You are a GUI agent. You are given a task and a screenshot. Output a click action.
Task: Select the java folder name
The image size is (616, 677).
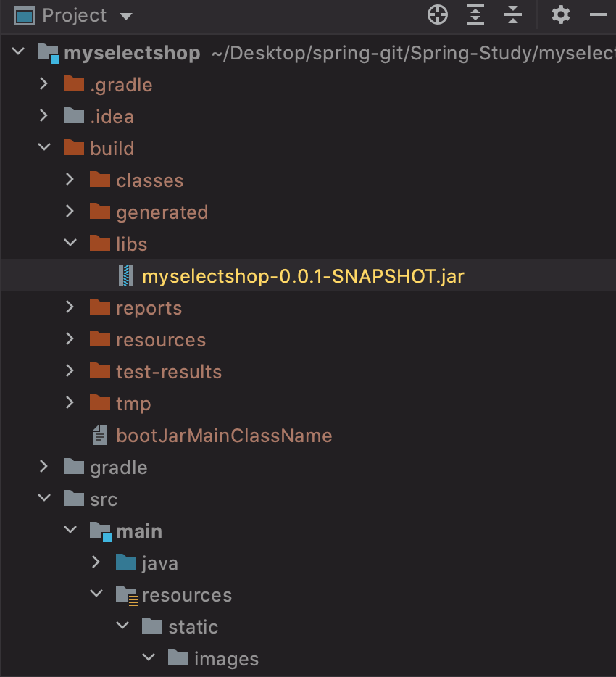159,564
